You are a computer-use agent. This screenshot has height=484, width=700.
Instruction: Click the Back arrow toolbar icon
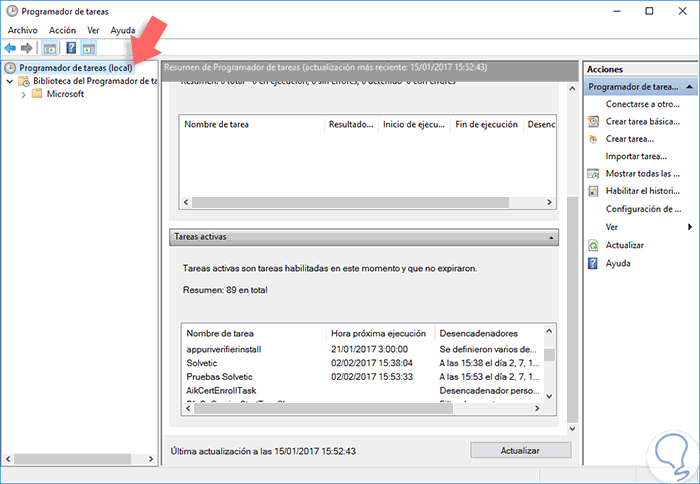click(10, 48)
